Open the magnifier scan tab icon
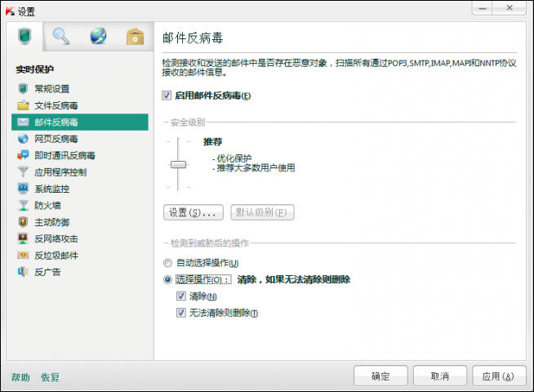 (61, 36)
